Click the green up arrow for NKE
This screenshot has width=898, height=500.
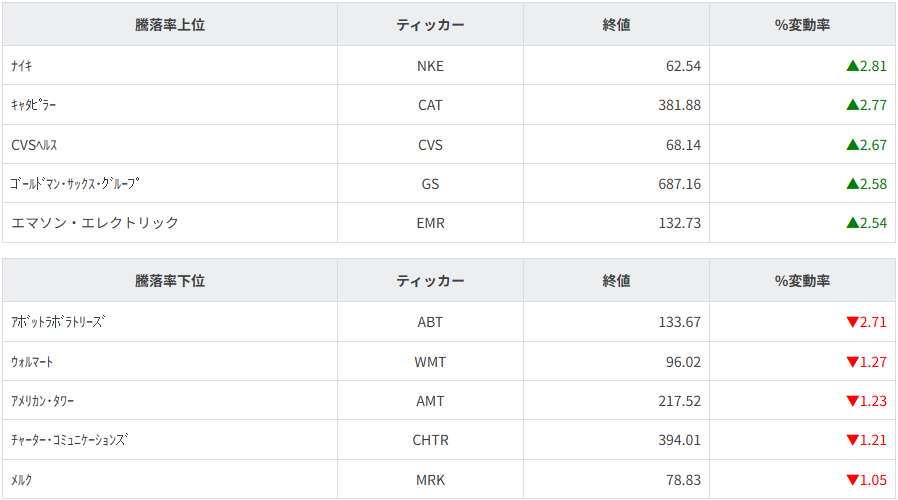click(852, 66)
